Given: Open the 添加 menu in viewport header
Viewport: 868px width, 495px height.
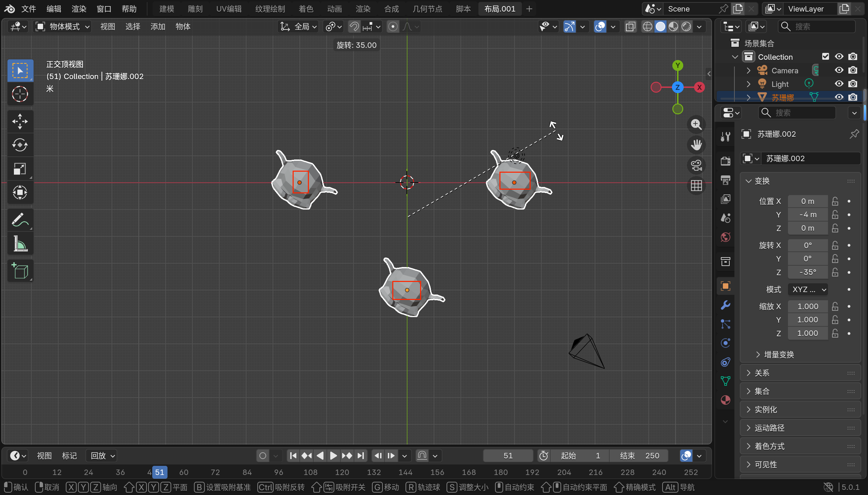Looking at the screenshot, I should pyautogui.click(x=158, y=26).
